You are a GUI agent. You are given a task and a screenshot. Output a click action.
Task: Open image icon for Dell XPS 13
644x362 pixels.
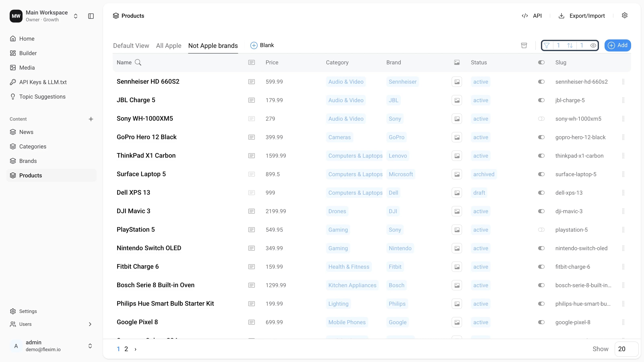click(x=457, y=193)
